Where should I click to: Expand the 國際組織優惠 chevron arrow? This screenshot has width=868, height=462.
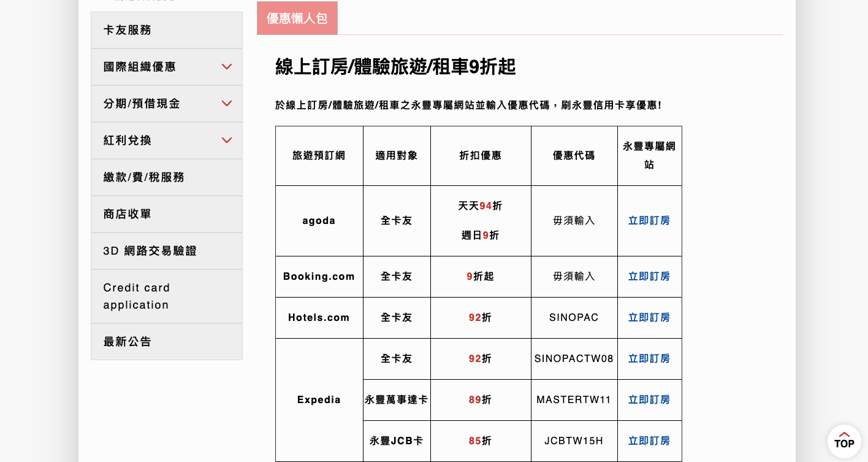[227, 67]
